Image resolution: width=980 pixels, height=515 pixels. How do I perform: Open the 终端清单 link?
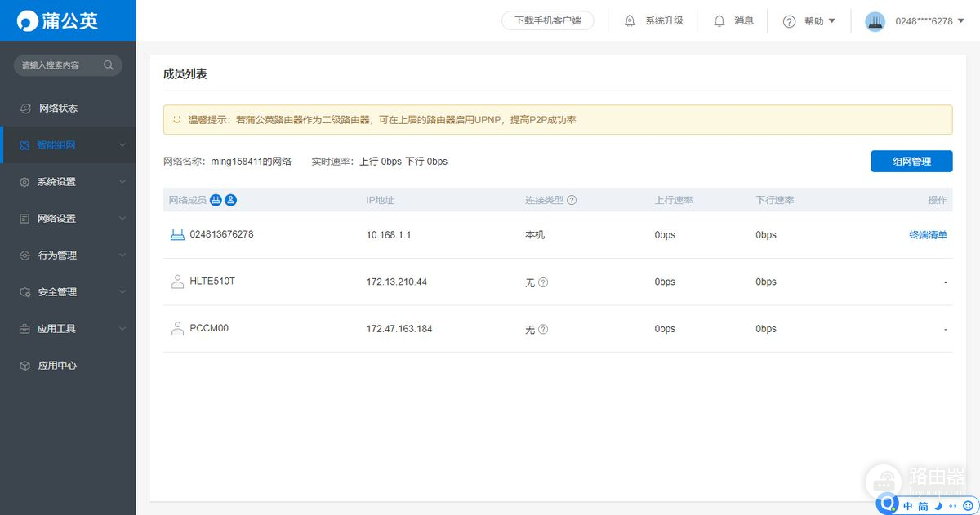click(x=928, y=235)
